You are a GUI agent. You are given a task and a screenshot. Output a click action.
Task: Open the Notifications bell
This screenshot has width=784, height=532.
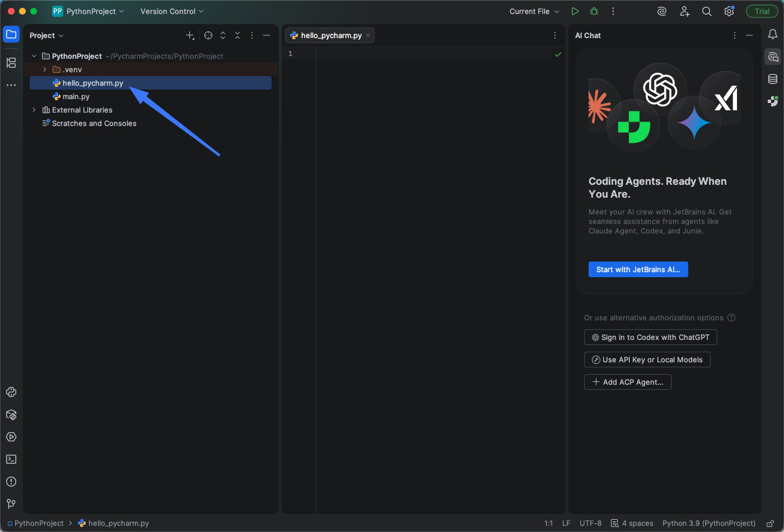tap(773, 35)
